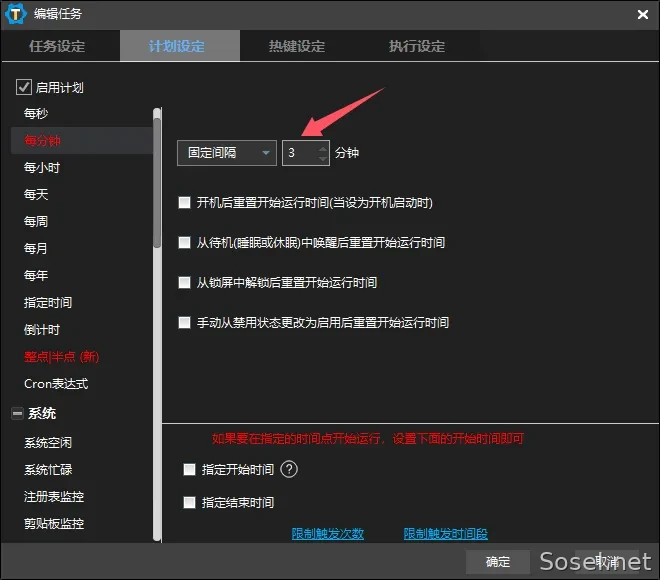Choose 注册表监控 trigger

pyautogui.click(x=82, y=497)
